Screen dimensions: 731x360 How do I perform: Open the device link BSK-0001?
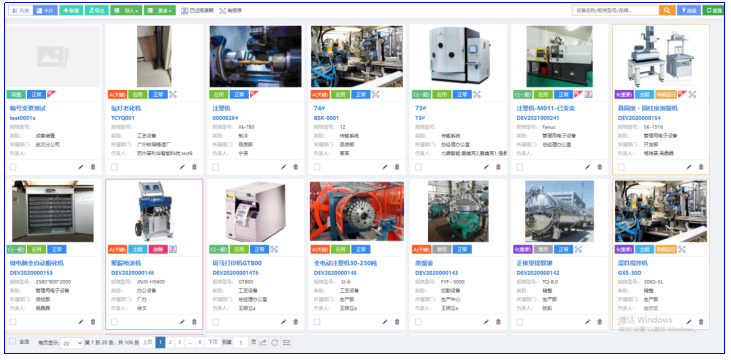coord(326,118)
